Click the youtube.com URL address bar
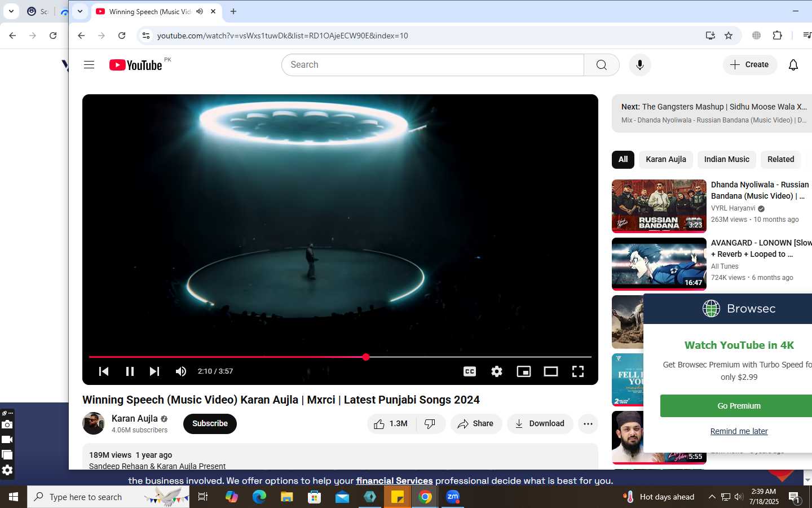This screenshot has width=812, height=508. pyautogui.click(x=282, y=36)
